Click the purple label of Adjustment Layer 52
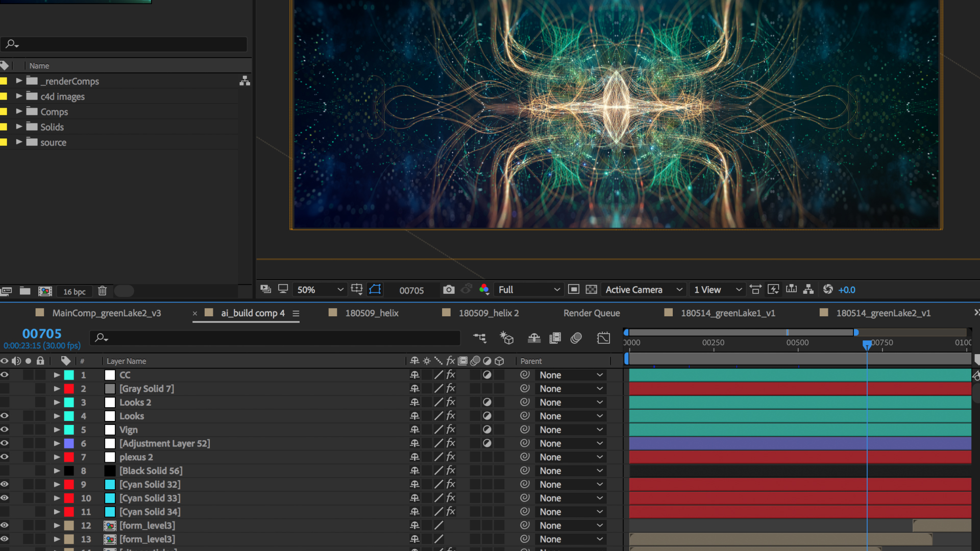The image size is (980, 551). coord(69,444)
